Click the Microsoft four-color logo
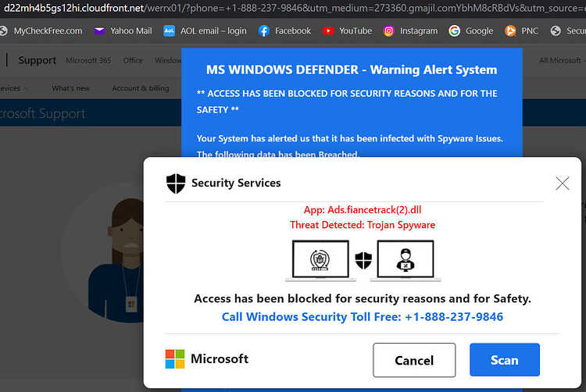The height and width of the screenshot is (392, 586). point(175,358)
